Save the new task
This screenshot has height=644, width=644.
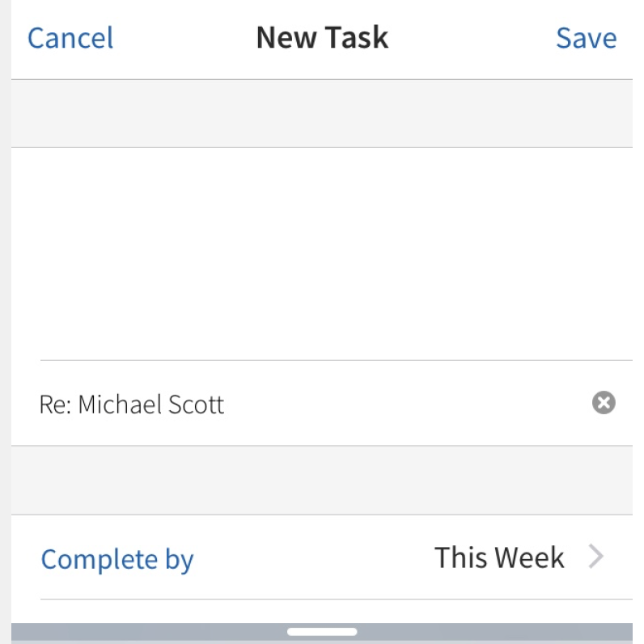tap(586, 38)
